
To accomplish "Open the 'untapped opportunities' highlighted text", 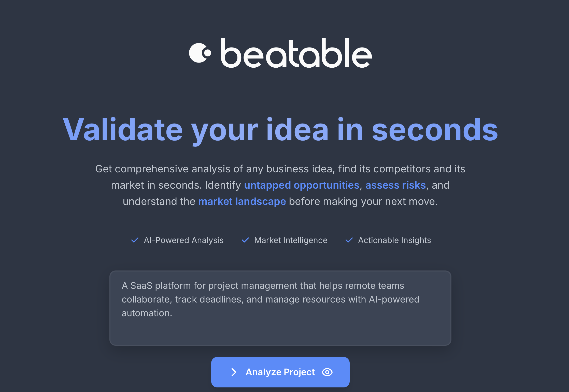I will click(x=302, y=185).
